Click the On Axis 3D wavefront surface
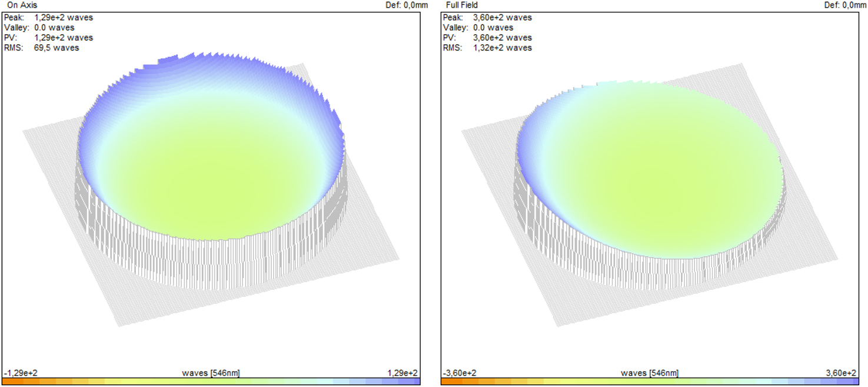Viewport: 868px width, 387px height. click(x=211, y=171)
